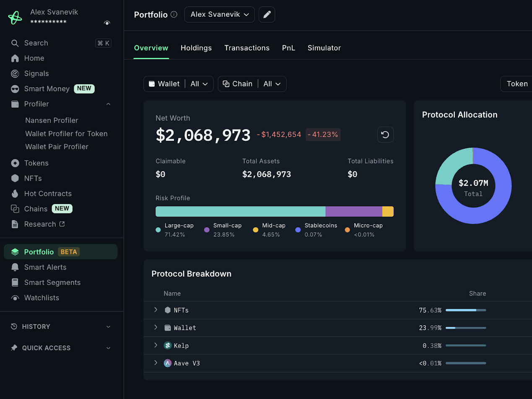Click the Micro-cap legend entry
This screenshot has height=399, width=532.
coord(364,230)
